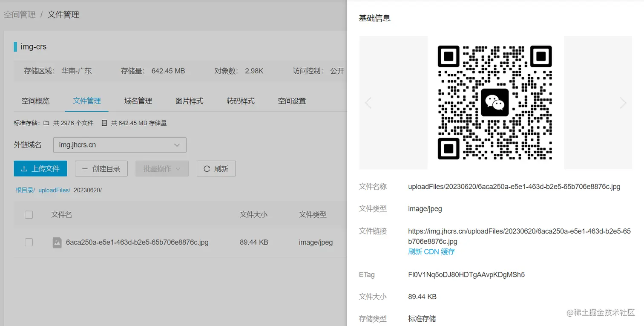Click the 20230620/ folder in breadcrumb path
Image resolution: width=644 pixels, height=326 pixels.
pyautogui.click(x=88, y=190)
